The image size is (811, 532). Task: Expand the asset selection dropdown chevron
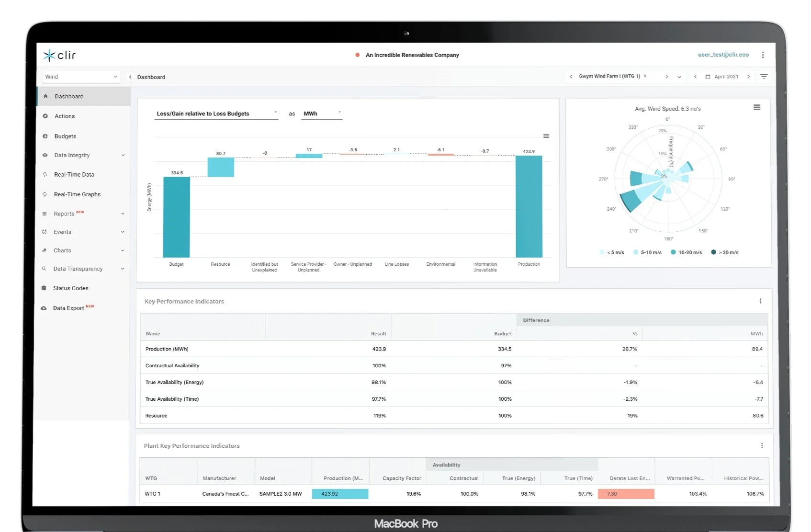(x=679, y=77)
